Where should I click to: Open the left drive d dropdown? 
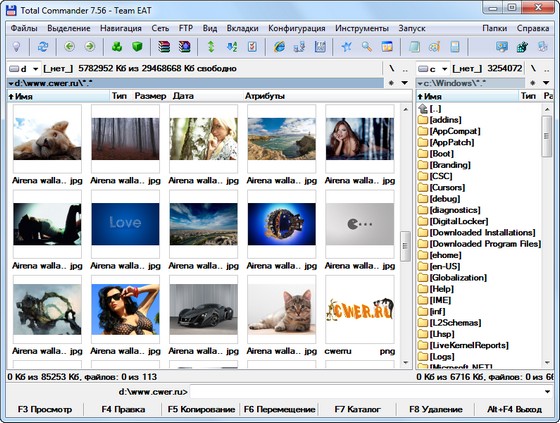coord(24,69)
